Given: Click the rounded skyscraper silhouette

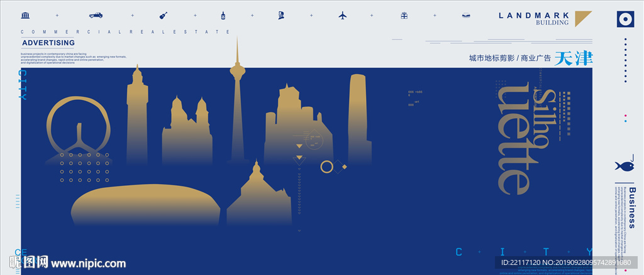Looking at the screenshot, I should pos(359,119).
